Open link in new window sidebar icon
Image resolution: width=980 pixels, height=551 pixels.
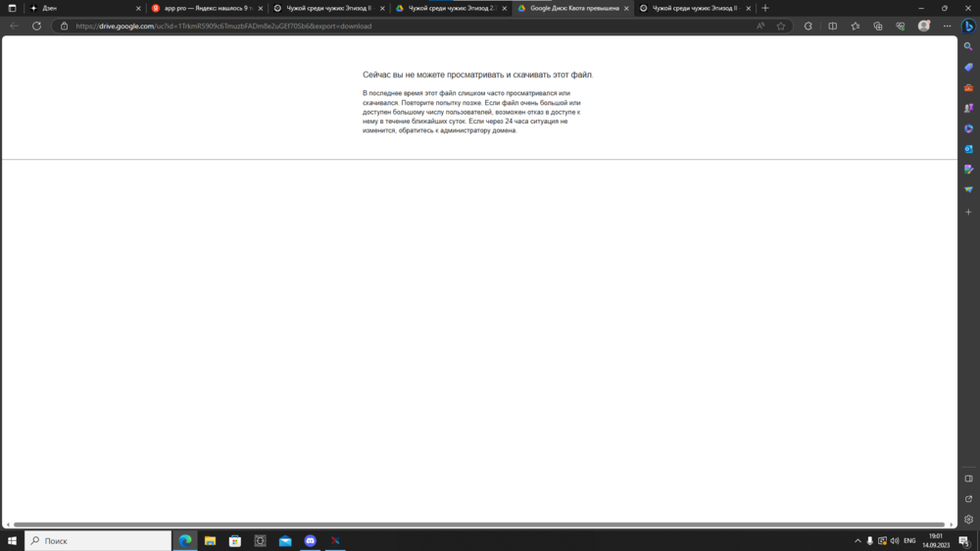coord(968,499)
